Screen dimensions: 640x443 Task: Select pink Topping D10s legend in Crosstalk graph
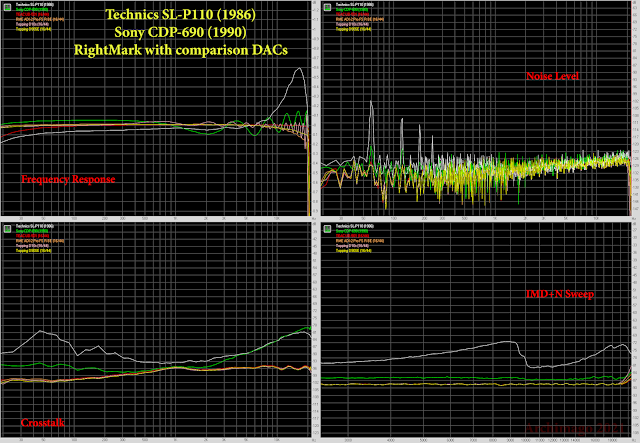(32, 246)
